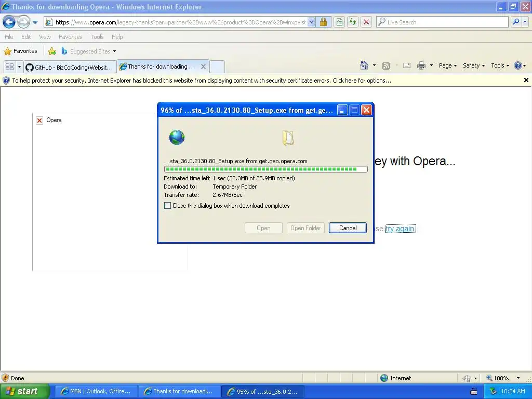Click the Read Mail icon
This screenshot has width=532, height=399.
[407, 66]
